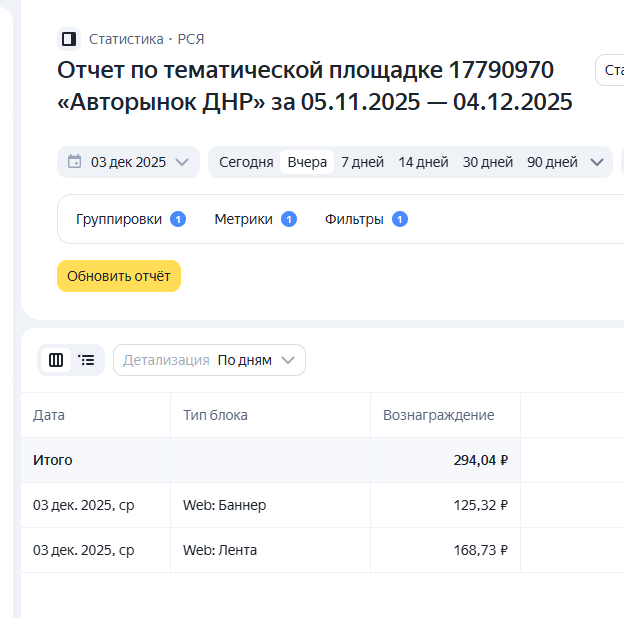Open the 03 дек 2025 date dropdown

(128, 162)
